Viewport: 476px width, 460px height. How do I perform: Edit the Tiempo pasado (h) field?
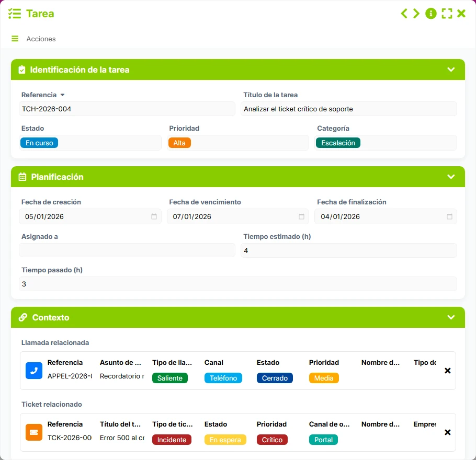(237, 284)
